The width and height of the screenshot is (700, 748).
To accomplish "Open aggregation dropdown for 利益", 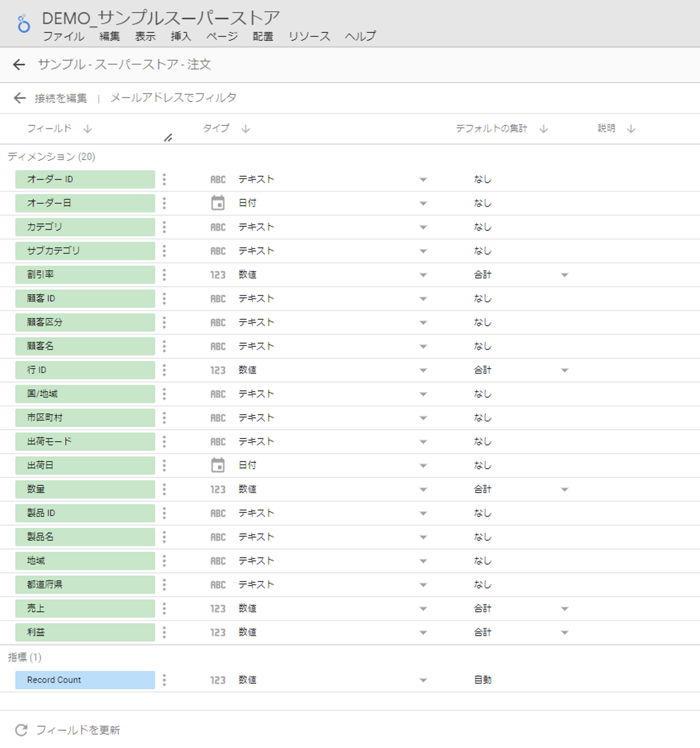I will click(x=565, y=633).
